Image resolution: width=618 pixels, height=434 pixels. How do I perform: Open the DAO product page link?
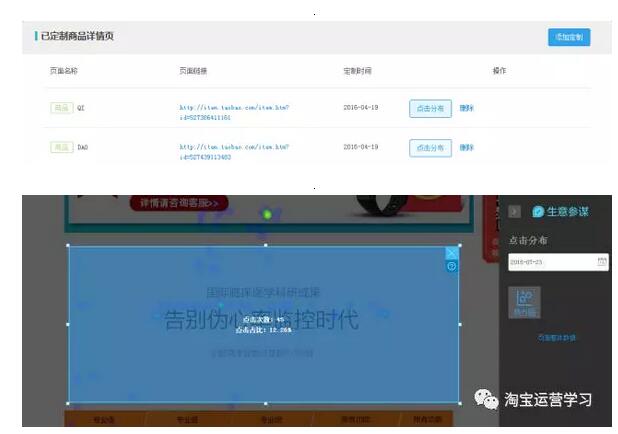(234, 151)
